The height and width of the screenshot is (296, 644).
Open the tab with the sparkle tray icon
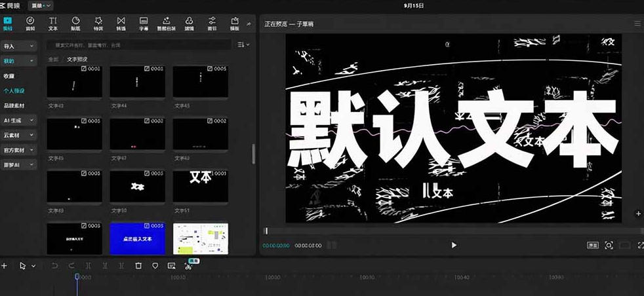(167, 24)
